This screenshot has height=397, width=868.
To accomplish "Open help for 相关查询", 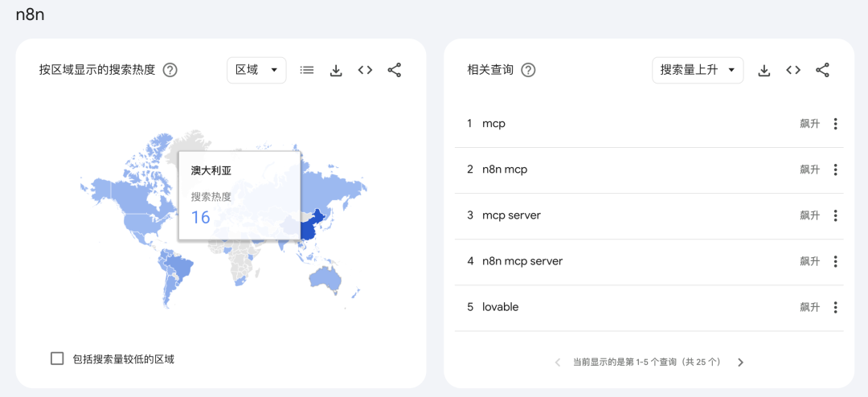I will tap(529, 71).
